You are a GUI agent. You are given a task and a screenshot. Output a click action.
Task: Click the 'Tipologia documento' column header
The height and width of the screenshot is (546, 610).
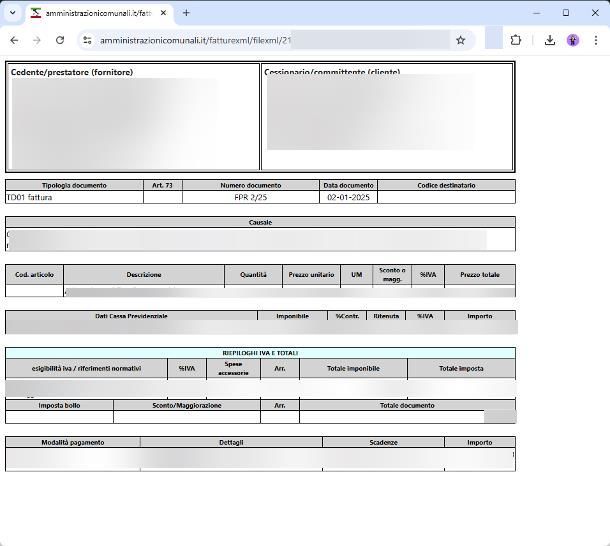coord(74,185)
